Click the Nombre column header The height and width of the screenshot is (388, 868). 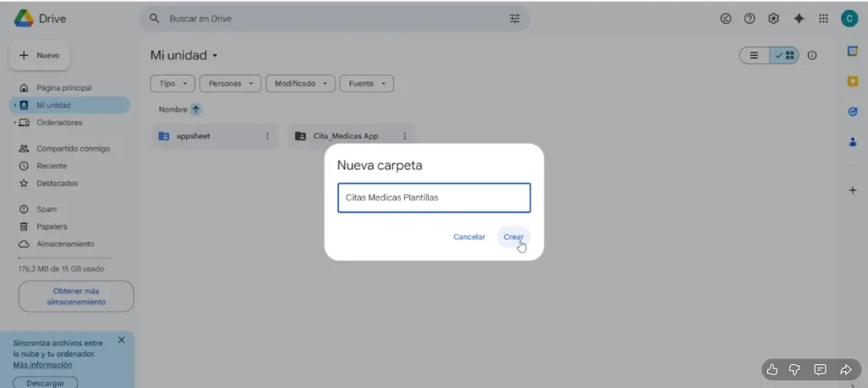(x=173, y=109)
